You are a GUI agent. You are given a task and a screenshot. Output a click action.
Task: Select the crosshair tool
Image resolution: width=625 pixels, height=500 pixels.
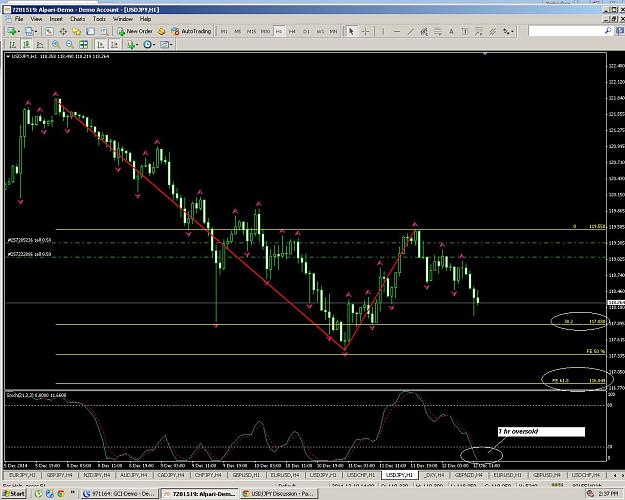[365, 31]
